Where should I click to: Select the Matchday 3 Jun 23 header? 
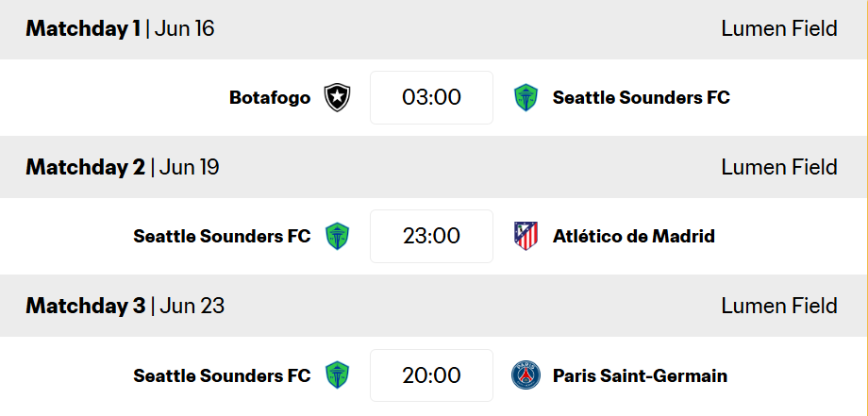click(x=125, y=307)
